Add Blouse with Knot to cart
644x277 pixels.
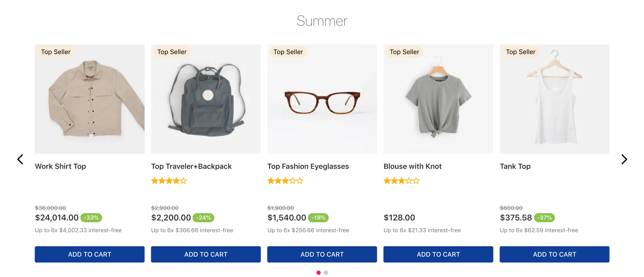438,254
